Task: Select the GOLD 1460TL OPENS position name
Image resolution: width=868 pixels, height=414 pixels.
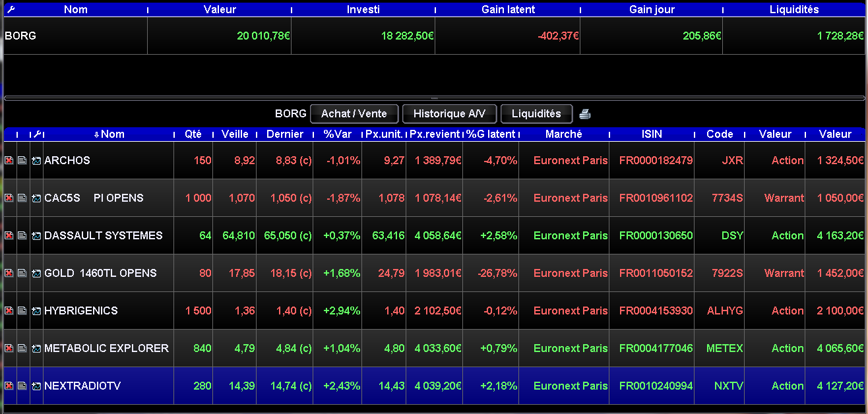Action: tap(100, 273)
